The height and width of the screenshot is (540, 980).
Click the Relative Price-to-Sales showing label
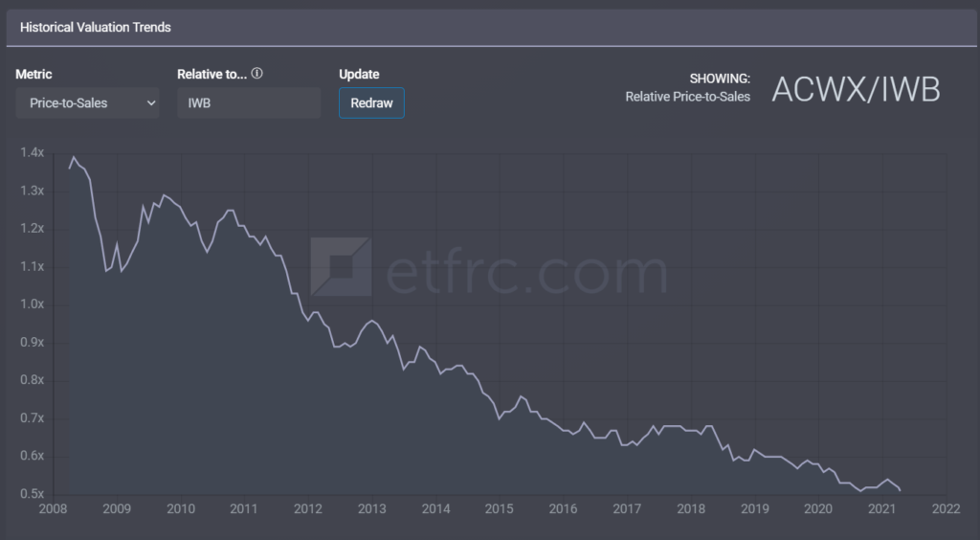(687, 97)
